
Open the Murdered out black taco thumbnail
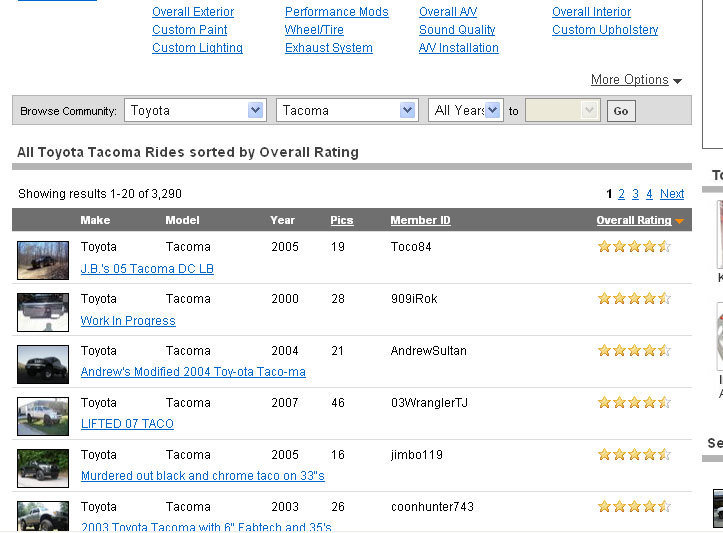[43, 469]
